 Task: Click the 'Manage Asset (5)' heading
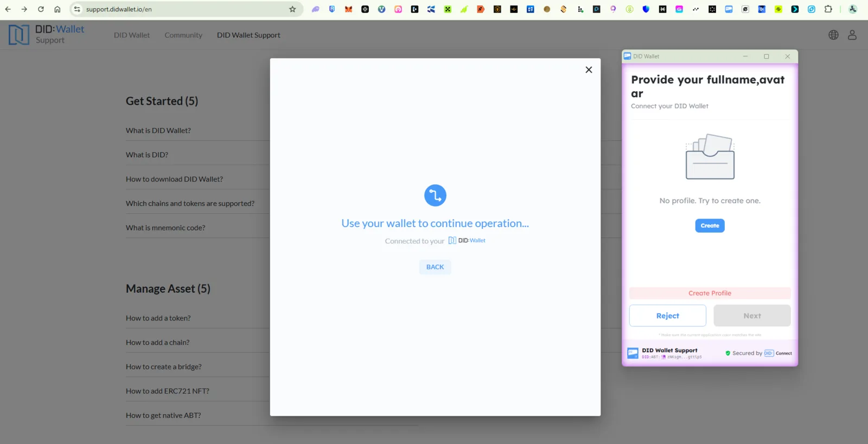click(168, 289)
